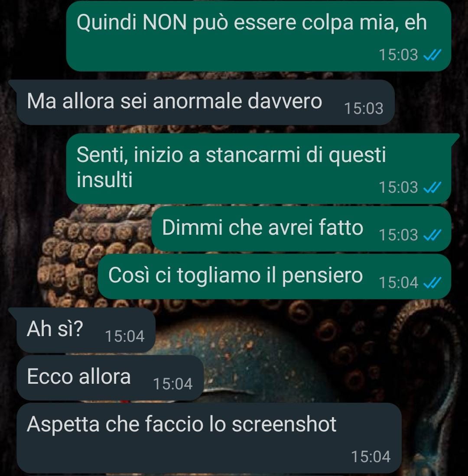Click the word 'screenshot' in the last message
The width and height of the screenshot is (468, 476).
(x=284, y=424)
